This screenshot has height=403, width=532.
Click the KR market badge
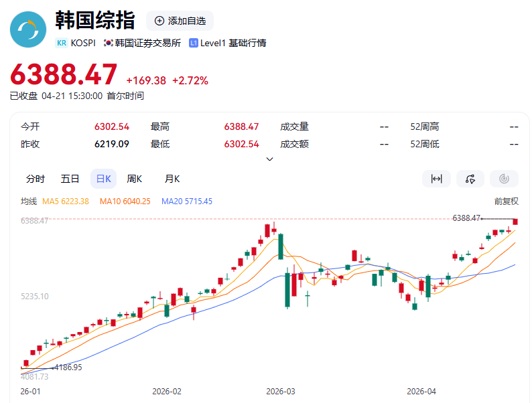(62, 43)
